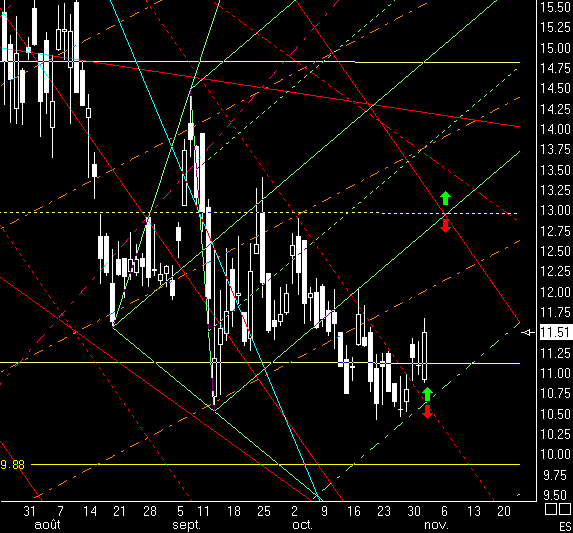Viewport: 573px width, 533px height.
Task: Click the 10.25 price axis label
Action: point(555,434)
